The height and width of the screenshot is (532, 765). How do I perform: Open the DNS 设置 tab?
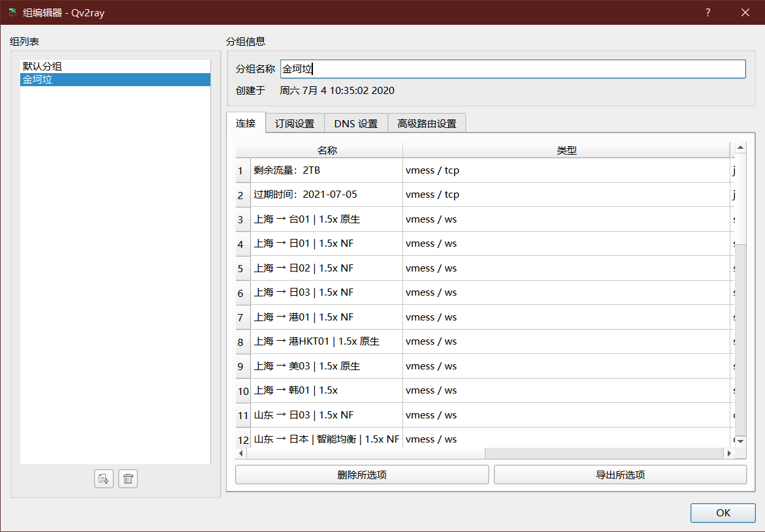click(x=355, y=123)
